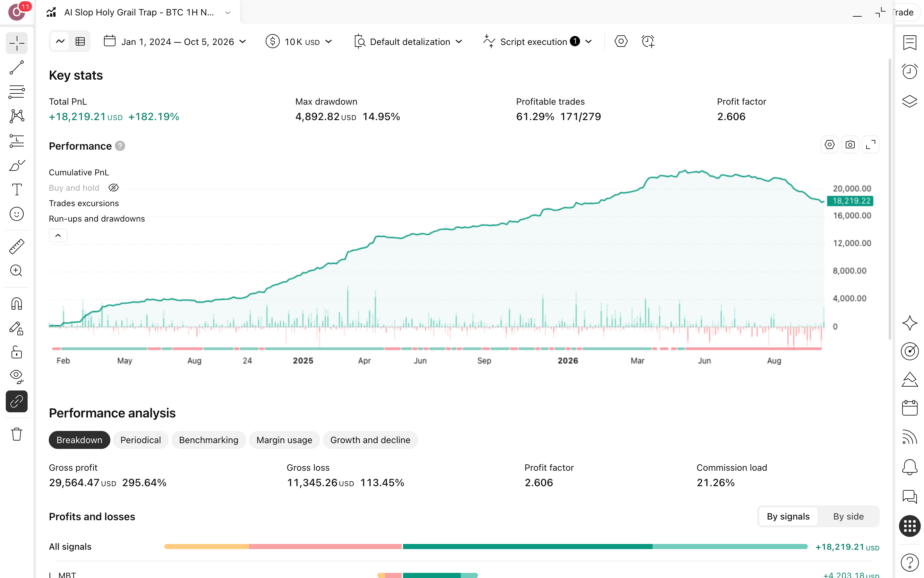The width and height of the screenshot is (924, 578).
Task: Click Trades excursions legend item
Action: pos(84,203)
